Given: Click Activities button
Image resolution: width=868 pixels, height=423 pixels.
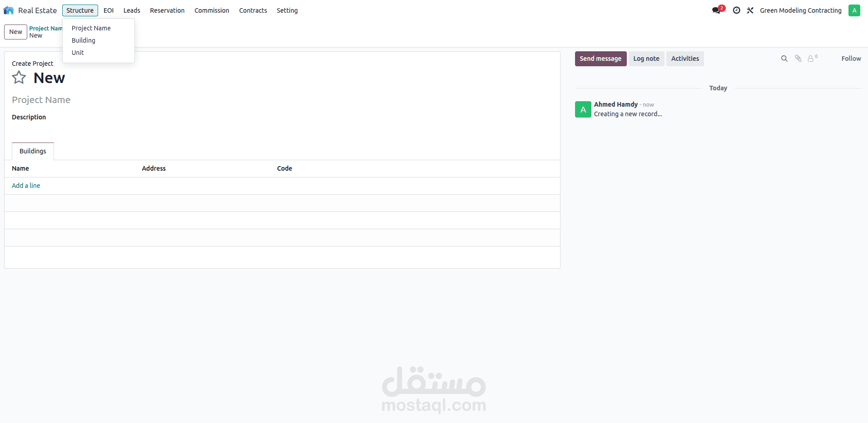Looking at the screenshot, I should [685, 59].
